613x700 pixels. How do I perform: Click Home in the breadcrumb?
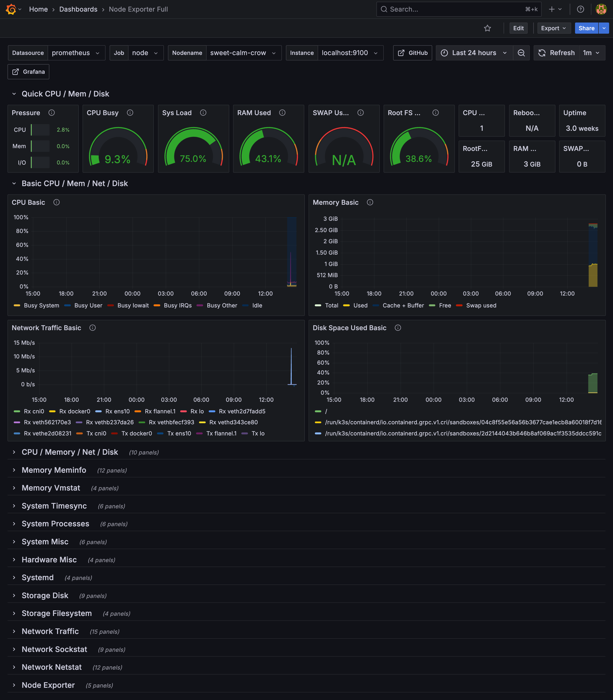38,9
